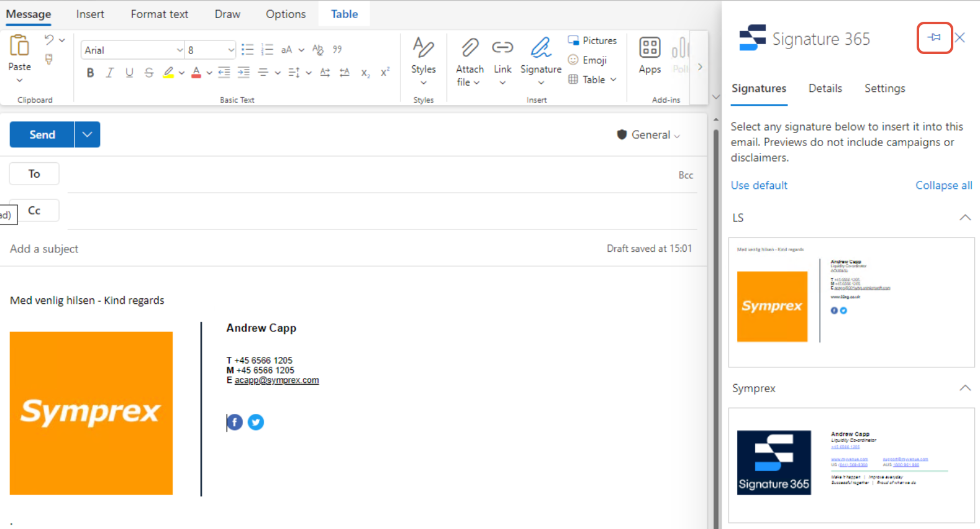Click the Paste clipboard icon
980x529 pixels.
point(19,46)
